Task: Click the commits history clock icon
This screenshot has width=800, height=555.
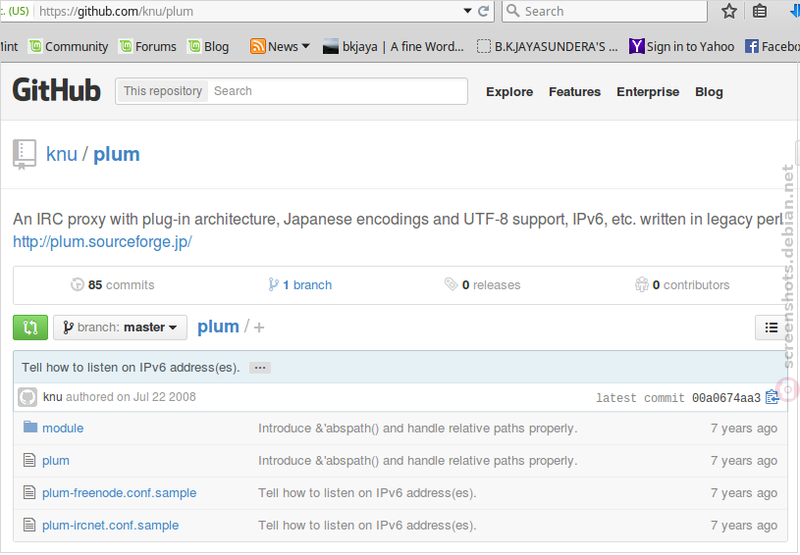Action: click(77, 285)
